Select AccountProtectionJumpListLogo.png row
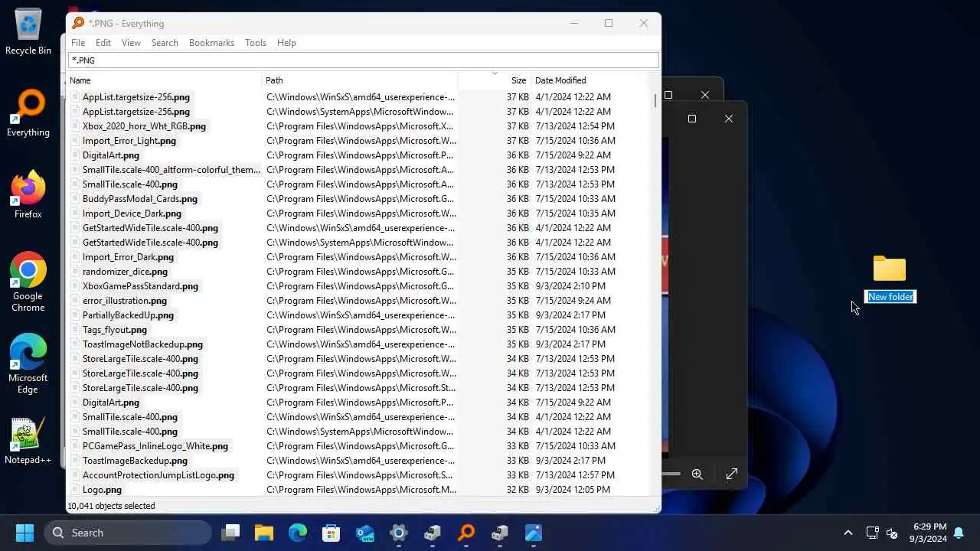This screenshot has height=551, width=980. click(158, 475)
